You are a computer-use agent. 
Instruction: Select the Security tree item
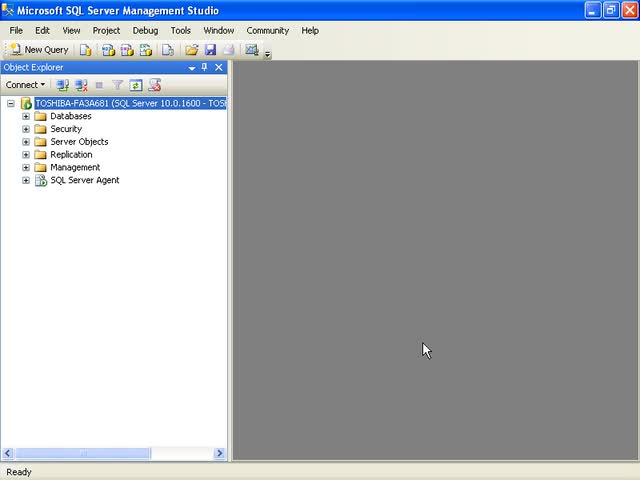coord(66,129)
